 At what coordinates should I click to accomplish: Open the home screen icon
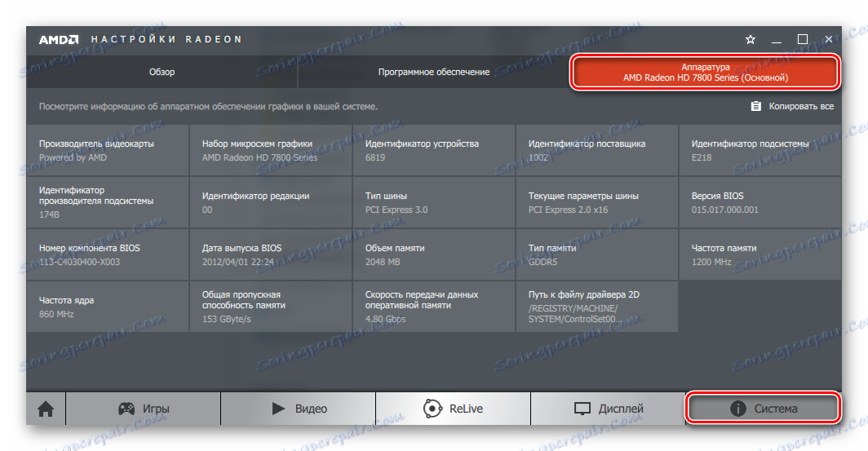click(x=46, y=409)
